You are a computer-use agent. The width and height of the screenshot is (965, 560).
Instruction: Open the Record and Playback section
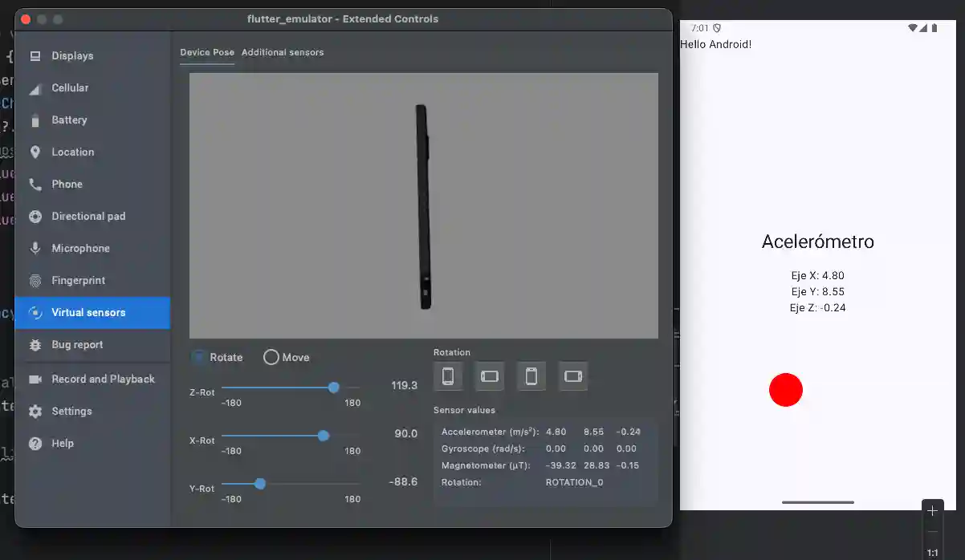click(103, 379)
